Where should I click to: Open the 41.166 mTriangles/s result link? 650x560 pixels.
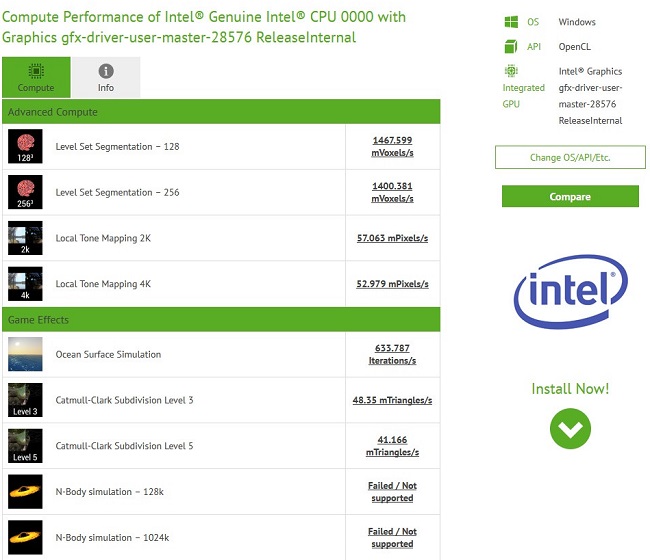click(x=392, y=446)
